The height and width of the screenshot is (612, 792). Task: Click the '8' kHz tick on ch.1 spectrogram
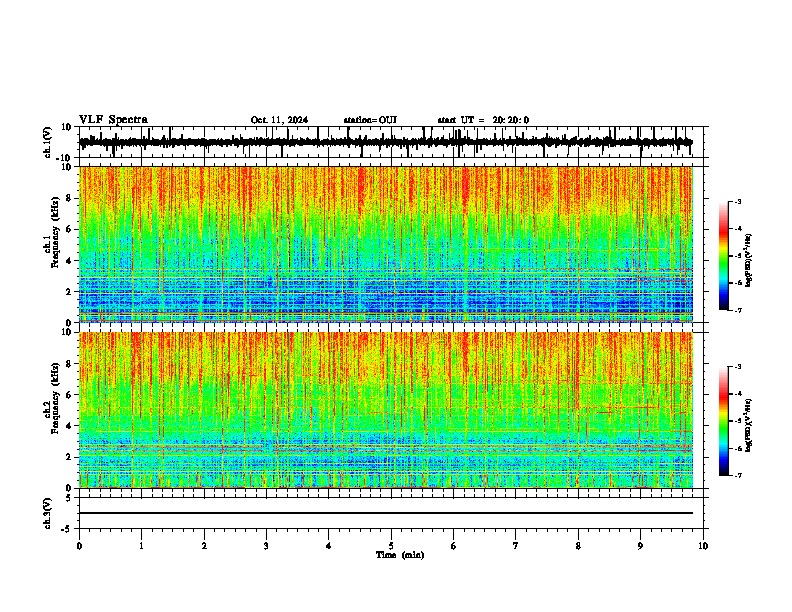[x=70, y=198]
